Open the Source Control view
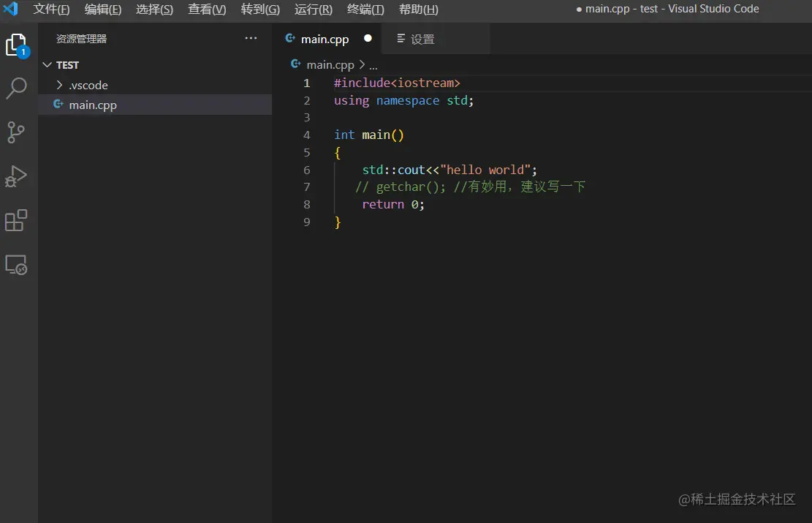Screen dimensions: 812x523 [17, 132]
